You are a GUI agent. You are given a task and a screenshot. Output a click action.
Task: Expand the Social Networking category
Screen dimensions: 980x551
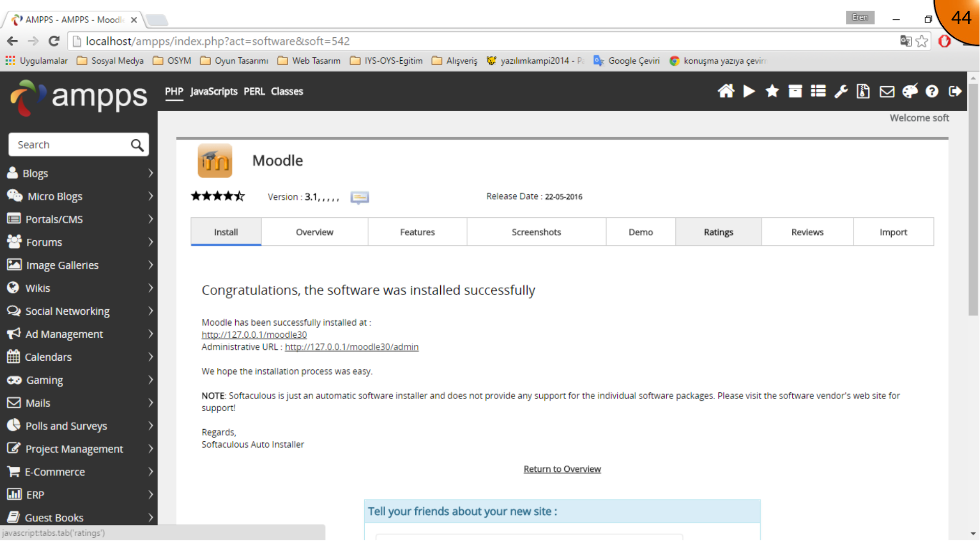[x=79, y=311]
